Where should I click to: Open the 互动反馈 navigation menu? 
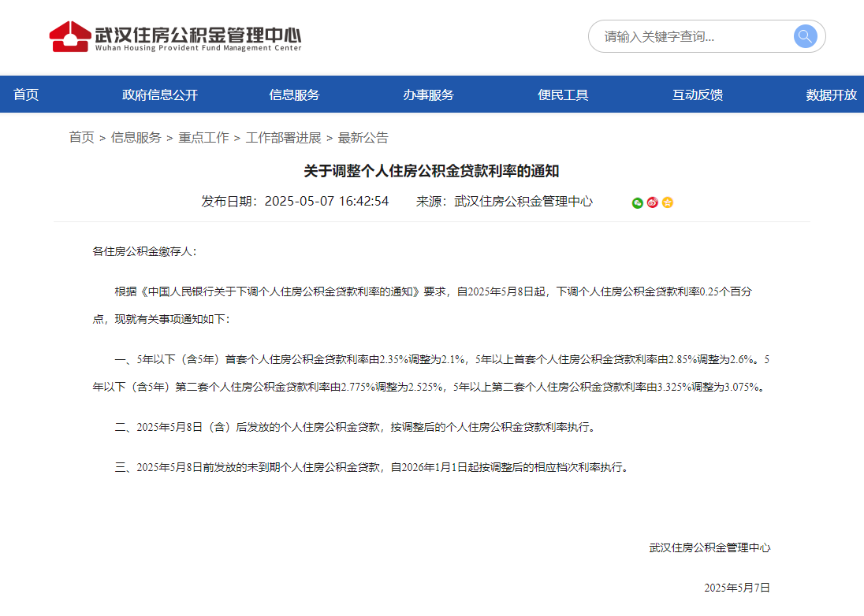click(x=697, y=95)
